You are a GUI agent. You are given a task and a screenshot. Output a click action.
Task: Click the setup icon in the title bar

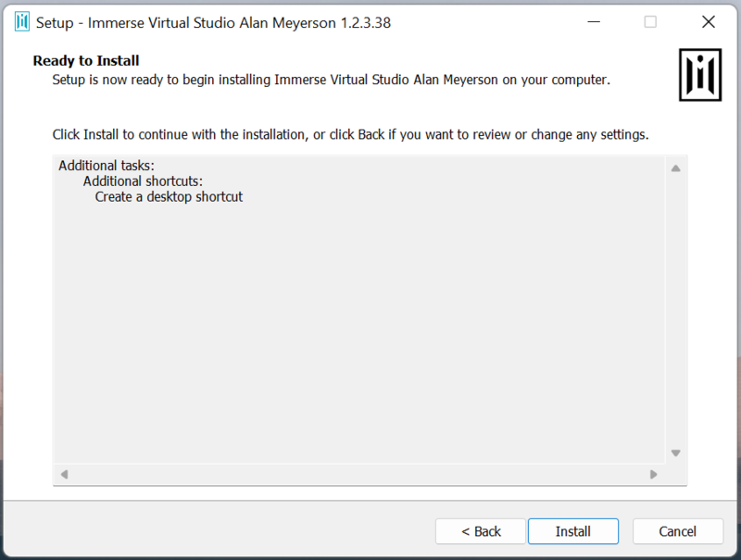tap(22, 22)
